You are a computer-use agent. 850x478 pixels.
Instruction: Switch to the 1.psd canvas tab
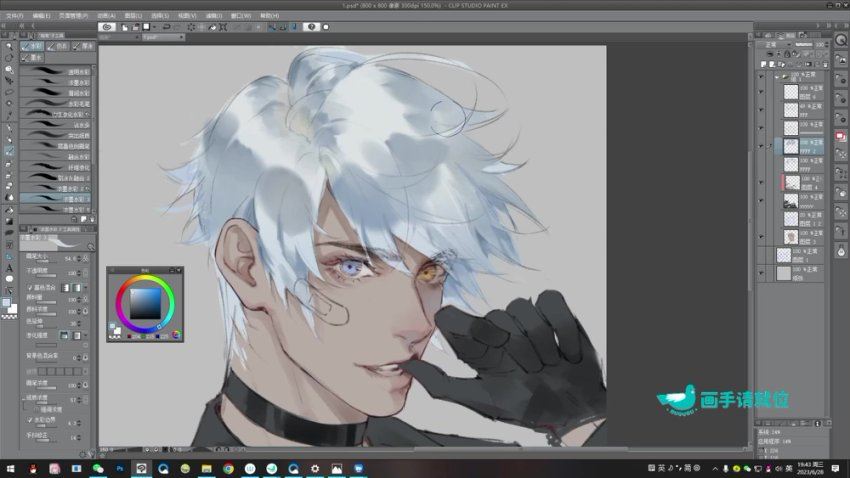click(163, 37)
